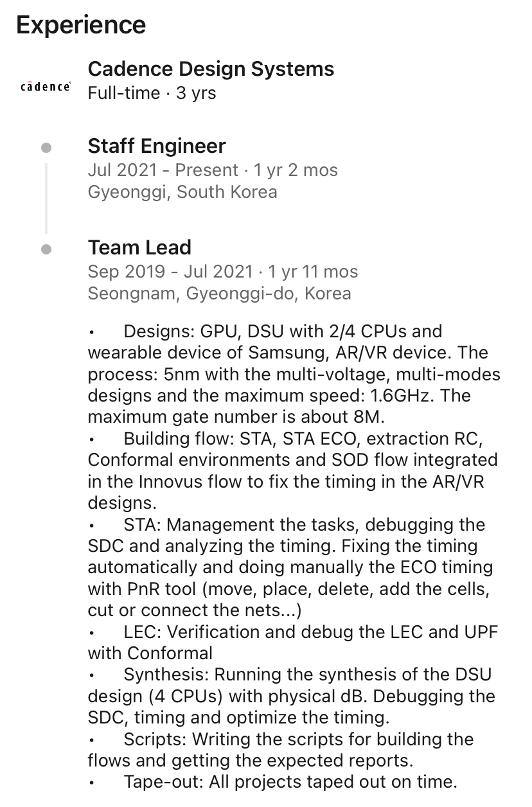This screenshot has width=532, height=807.
Task: Click the Team Lead job title
Action: (139, 247)
